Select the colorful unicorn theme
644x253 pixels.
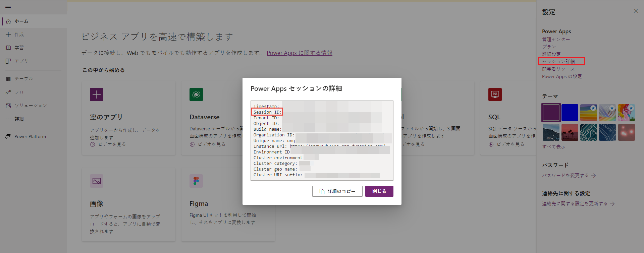click(x=627, y=113)
